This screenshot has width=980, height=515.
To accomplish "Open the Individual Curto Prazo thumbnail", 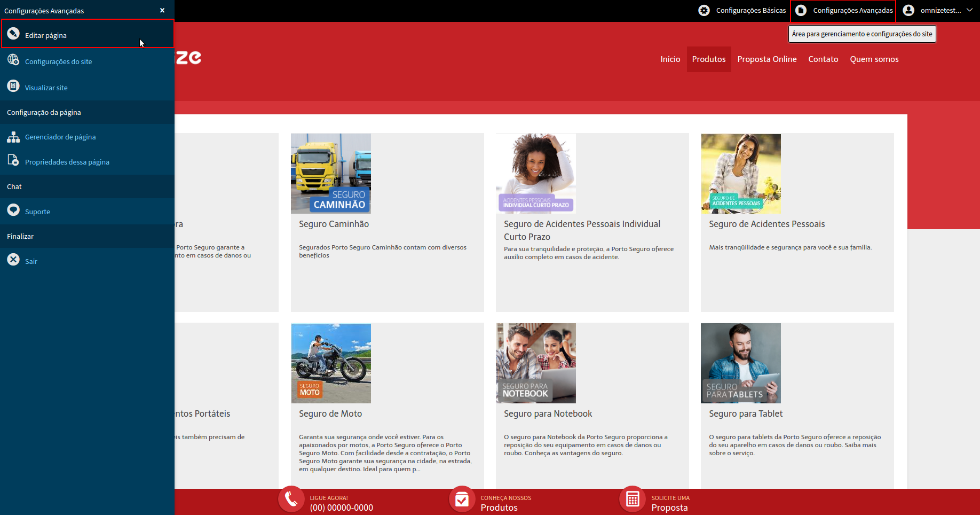I will point(536,174).
